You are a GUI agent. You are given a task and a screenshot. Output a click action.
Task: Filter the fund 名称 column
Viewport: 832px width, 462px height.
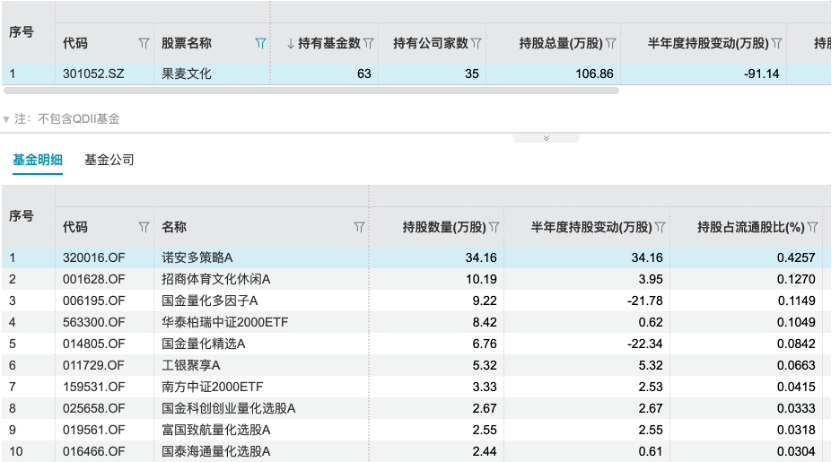click(x=359, y=227)
